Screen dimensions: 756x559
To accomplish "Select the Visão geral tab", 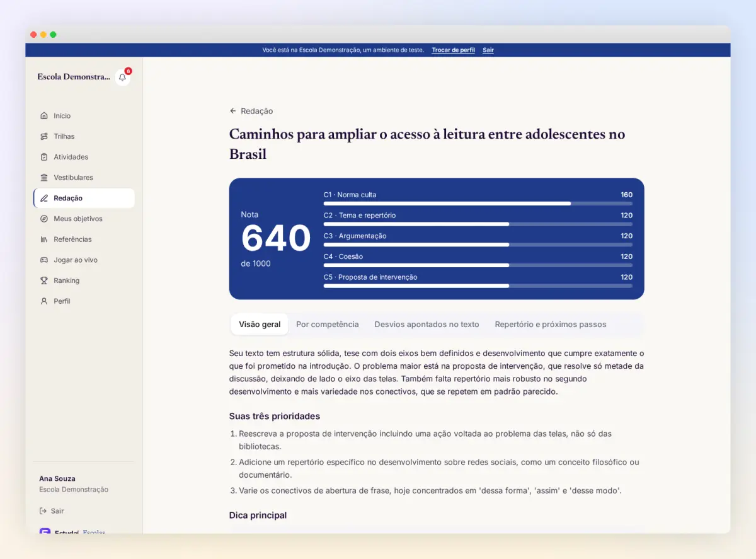I will point(260,325).
